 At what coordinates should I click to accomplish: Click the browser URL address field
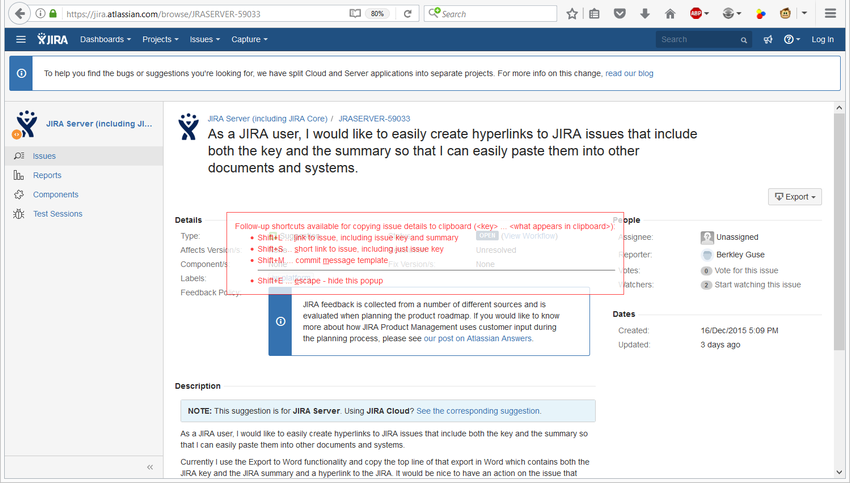[206, 14]
